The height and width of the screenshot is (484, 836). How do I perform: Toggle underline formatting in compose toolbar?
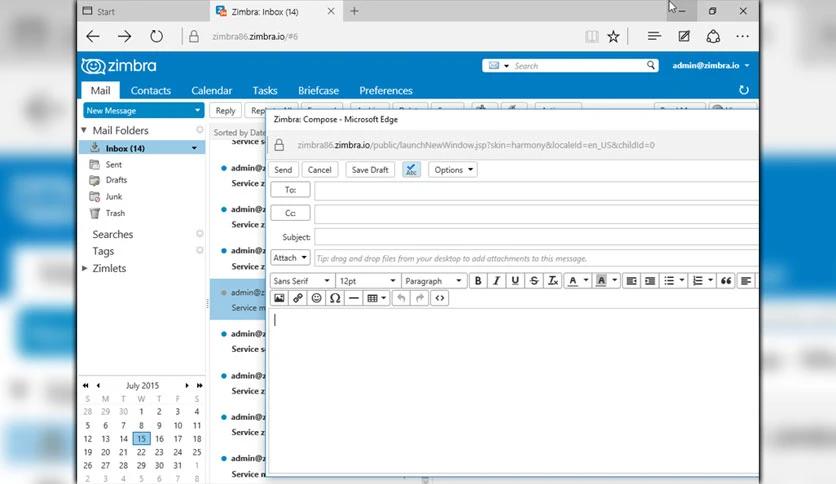[x=515, y=281]
